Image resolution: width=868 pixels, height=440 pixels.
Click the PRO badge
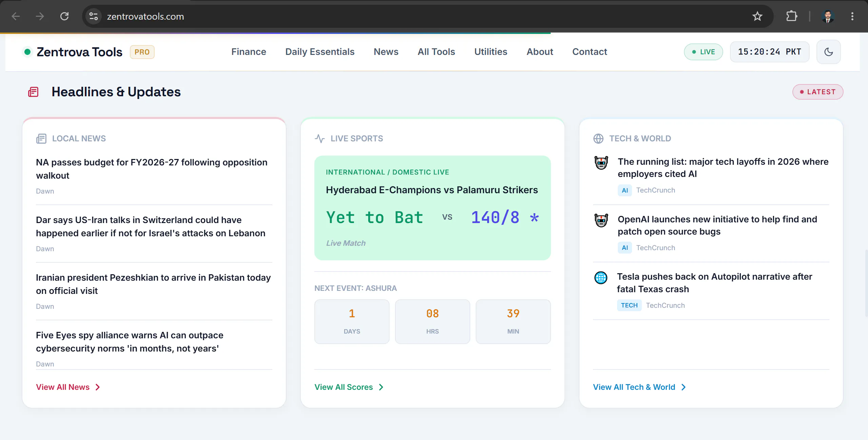click(x=142, y=52)
